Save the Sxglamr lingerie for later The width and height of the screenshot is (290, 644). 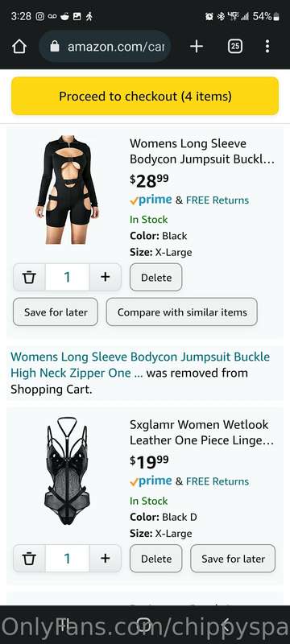233,559
